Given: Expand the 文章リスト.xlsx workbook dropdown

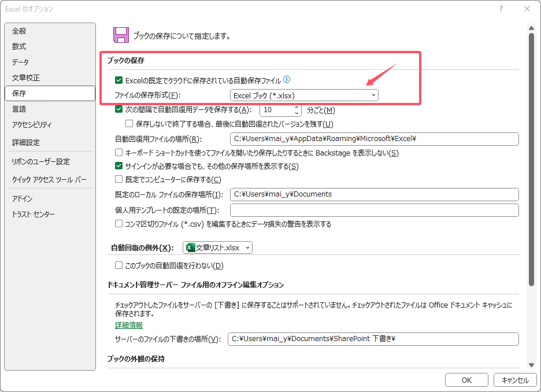Looking at the screenshot, I should (247, 247).
